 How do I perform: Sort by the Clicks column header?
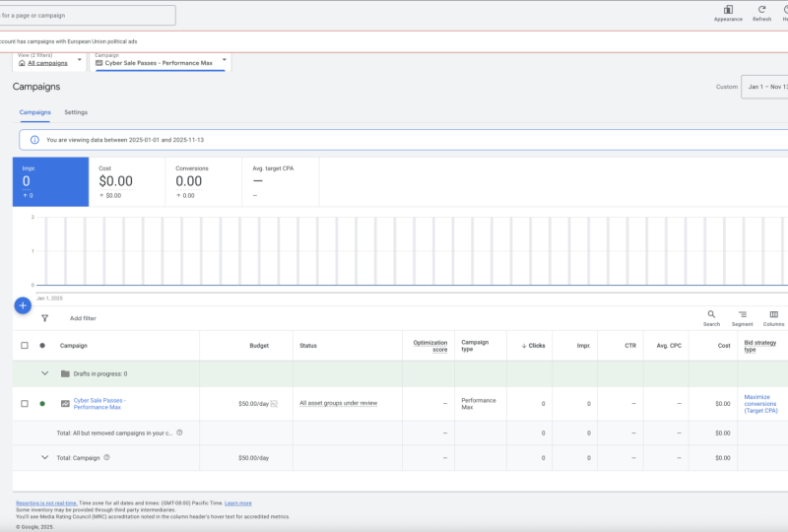point(533,346)
